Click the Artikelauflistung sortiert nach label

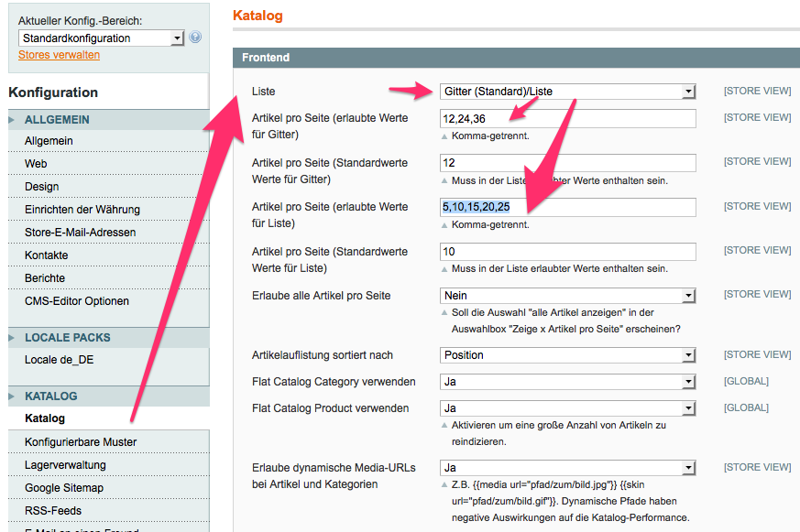pyautogui.click(x=323, y=355)
